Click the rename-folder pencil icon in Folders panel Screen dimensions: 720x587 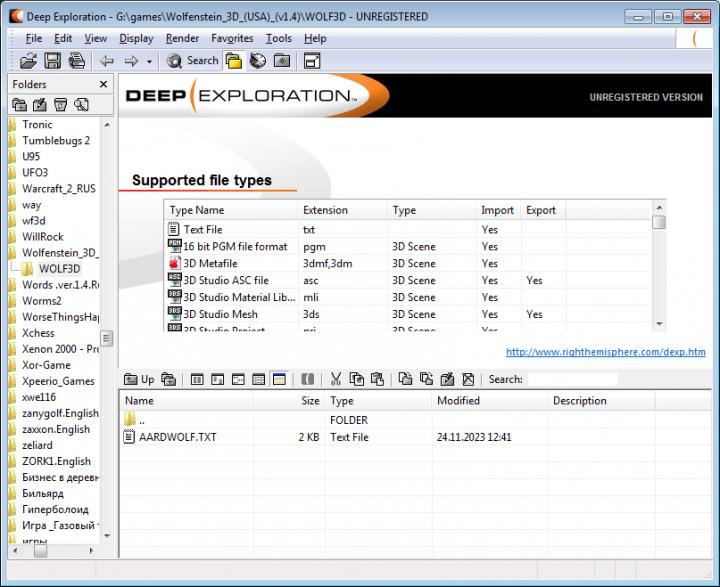click(40, 105)
